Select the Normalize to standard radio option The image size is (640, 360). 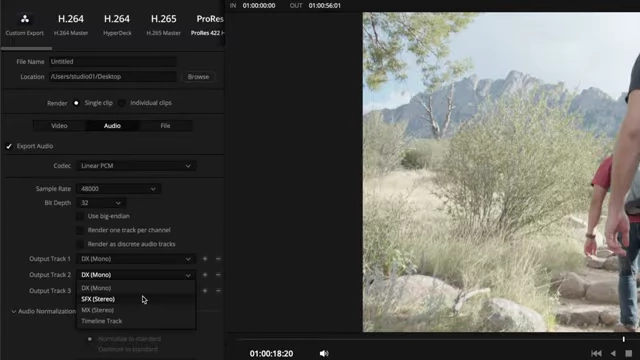[90, 339]
